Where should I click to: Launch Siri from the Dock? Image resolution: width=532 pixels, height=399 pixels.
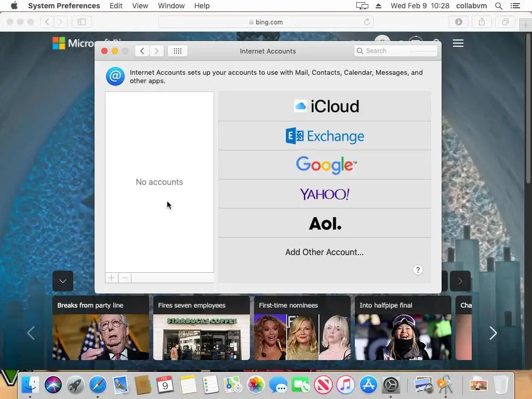tap(53, 385)
